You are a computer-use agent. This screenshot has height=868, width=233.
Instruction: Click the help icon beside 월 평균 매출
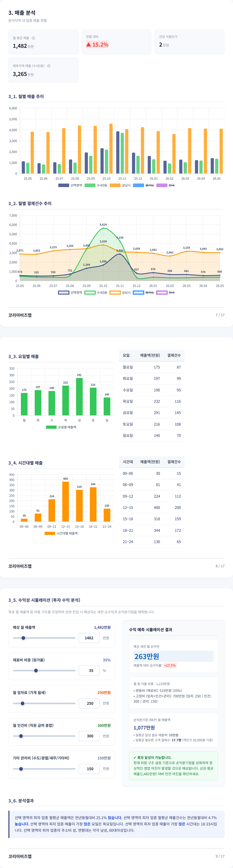33,38
